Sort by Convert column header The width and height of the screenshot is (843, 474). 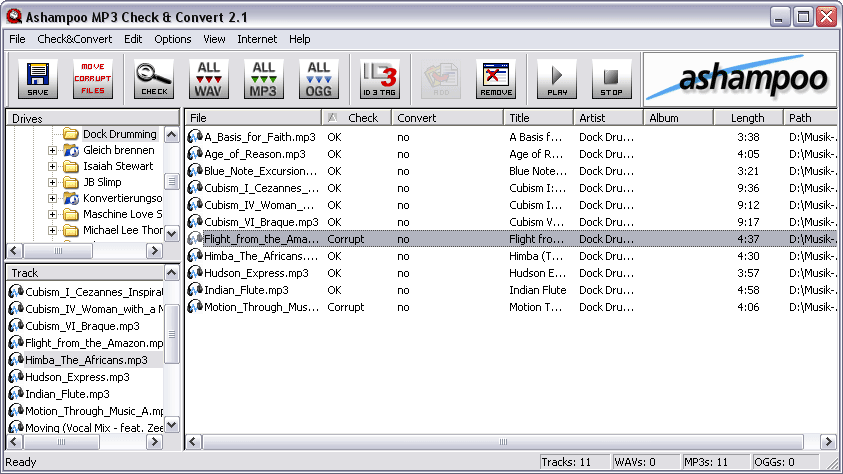pos(447,118)
